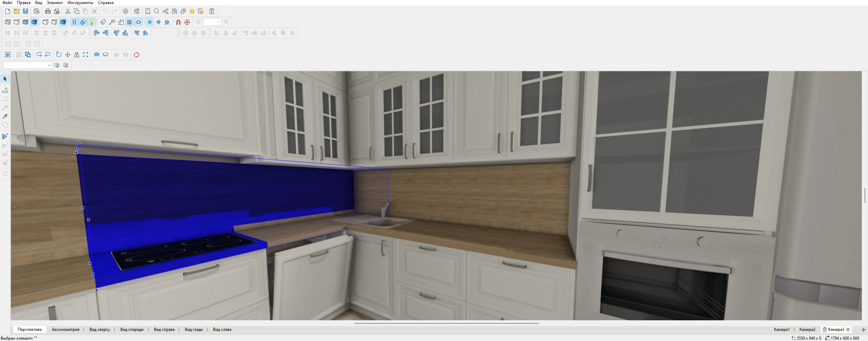Click the yellow sun lighting icon
The height and width of the screenshot is (341, 868).
(192, 11)
